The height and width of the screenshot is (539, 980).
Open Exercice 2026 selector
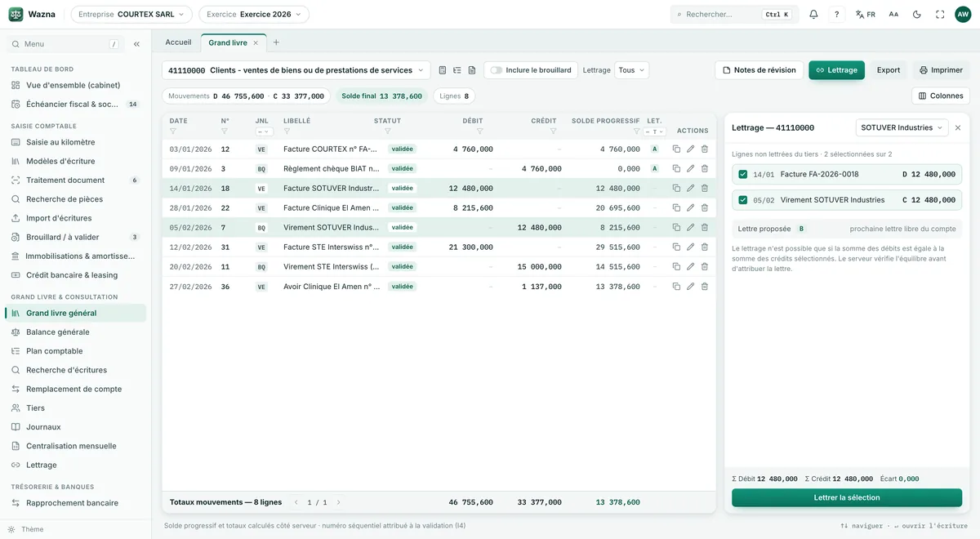(254, 14)
